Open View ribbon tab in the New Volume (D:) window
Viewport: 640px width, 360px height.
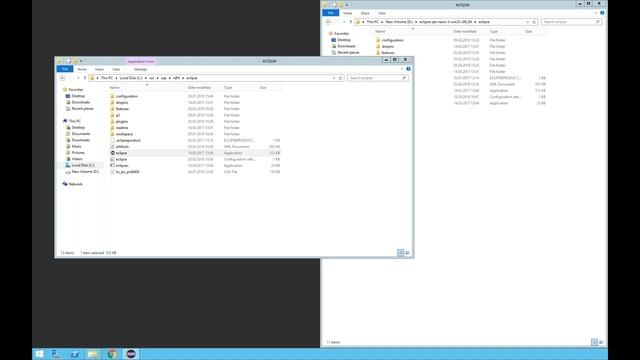382,13
